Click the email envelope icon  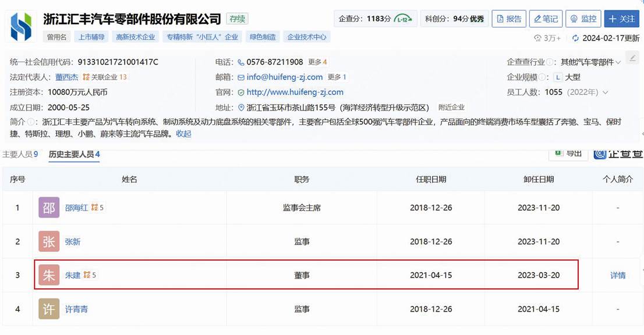[240, 77]
